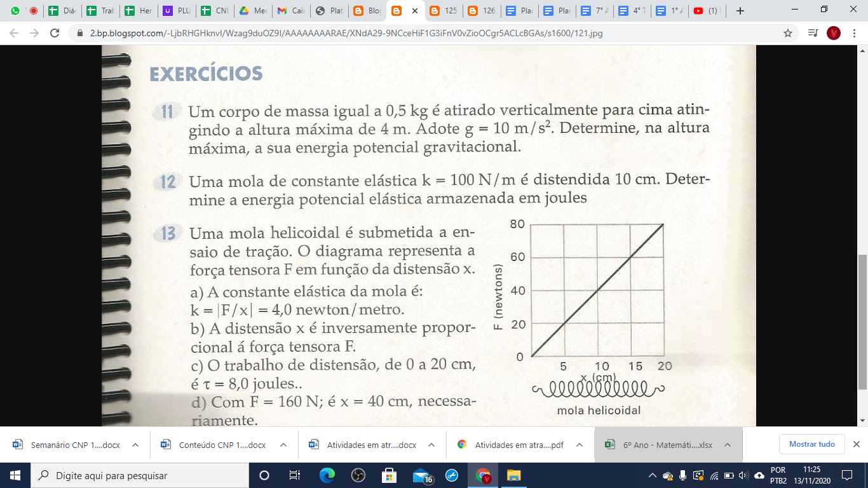
Task: Change input language POR PTB2
Action: click(778, 475)
